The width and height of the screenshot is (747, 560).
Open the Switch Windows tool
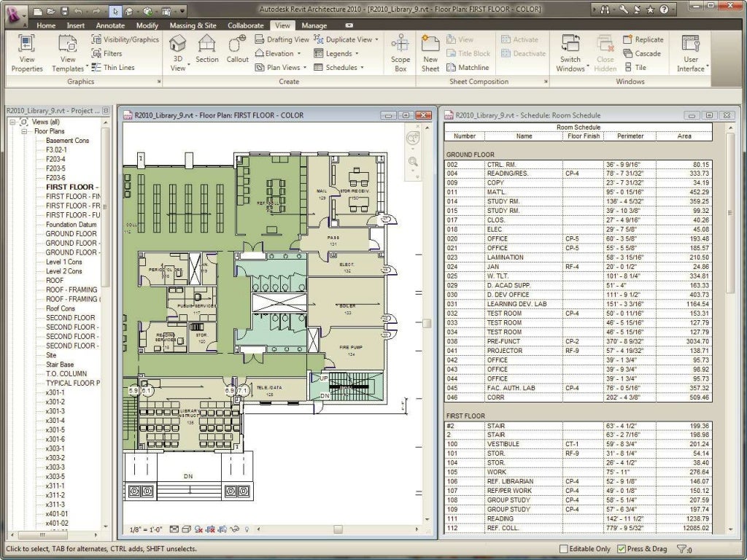click(x=570, y=53)
